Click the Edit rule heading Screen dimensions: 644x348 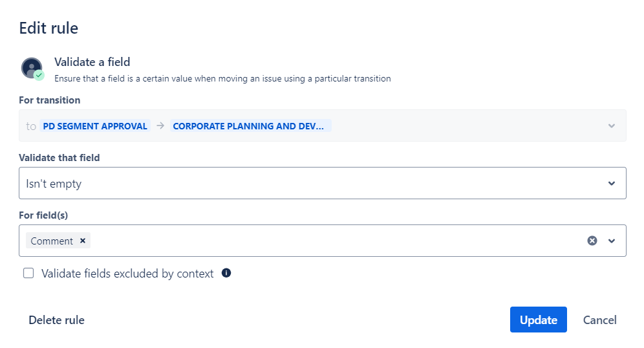pos(48,28)
